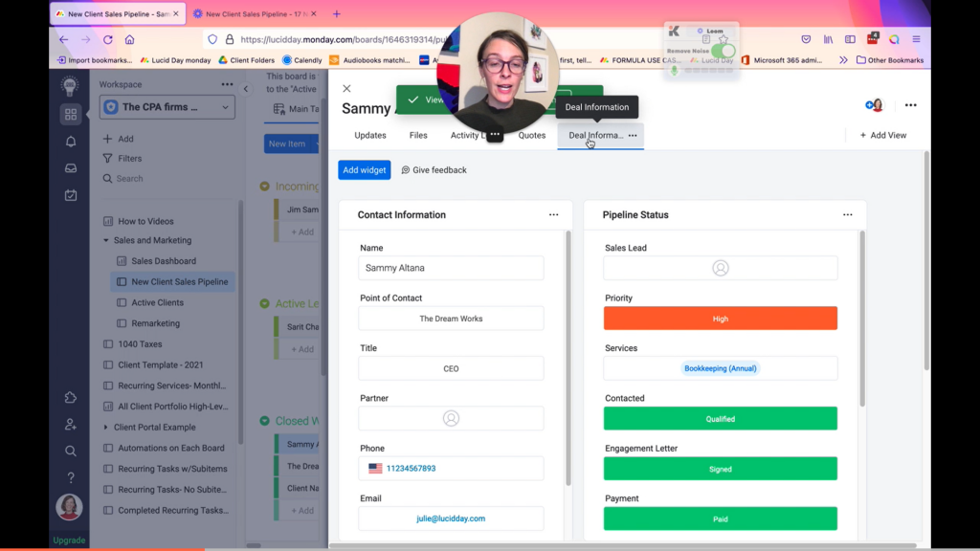Screen dimensions: 980x551
Task: Open the Inbox icon in the left rail
Action: coord(71,168)
